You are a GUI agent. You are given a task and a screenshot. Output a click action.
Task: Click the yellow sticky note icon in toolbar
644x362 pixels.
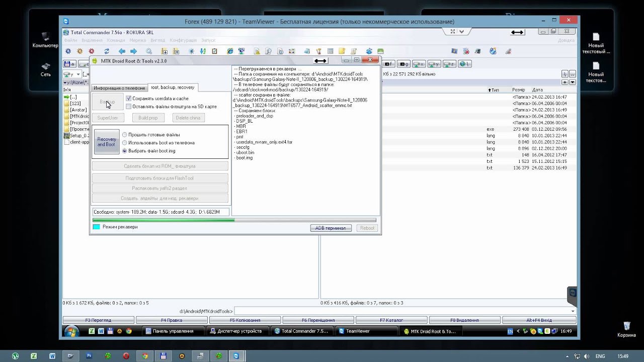[342, 51]
